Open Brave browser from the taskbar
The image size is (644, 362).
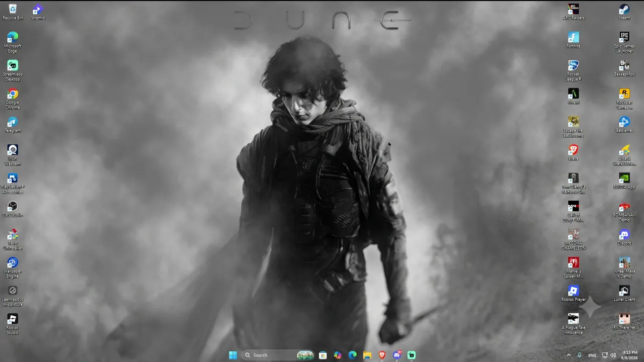tap(382, 355)
